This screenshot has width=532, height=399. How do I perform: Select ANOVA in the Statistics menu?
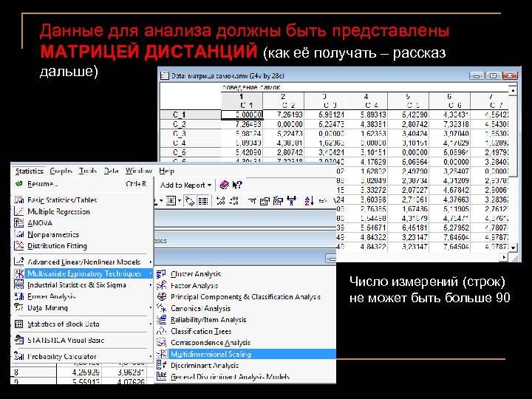[x=81, y=223]
